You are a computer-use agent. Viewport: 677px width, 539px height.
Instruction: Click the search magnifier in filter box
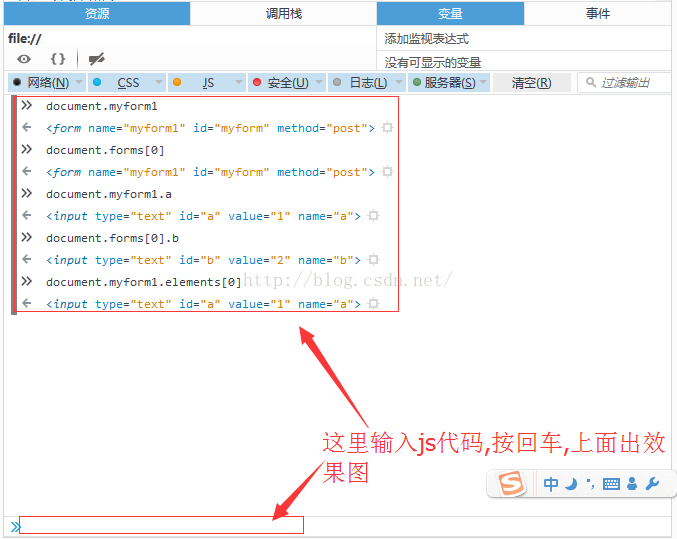[x=591, y=82]
